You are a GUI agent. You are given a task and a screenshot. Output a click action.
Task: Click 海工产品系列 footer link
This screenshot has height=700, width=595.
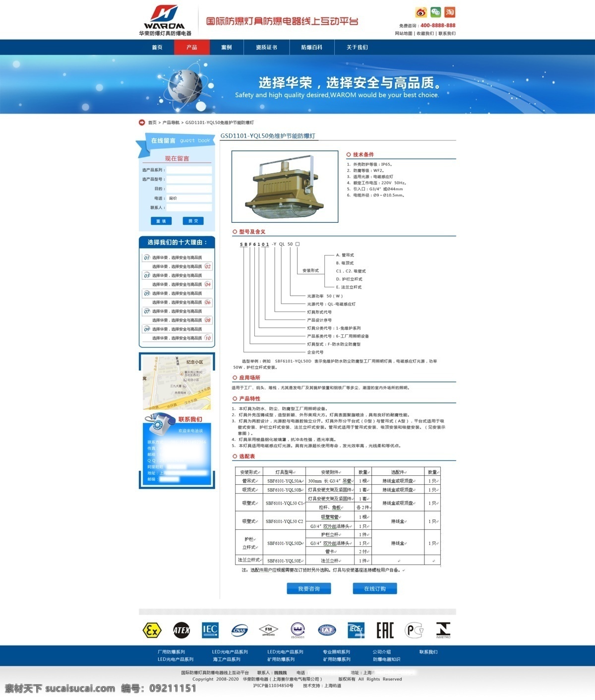tap(227, 659)
